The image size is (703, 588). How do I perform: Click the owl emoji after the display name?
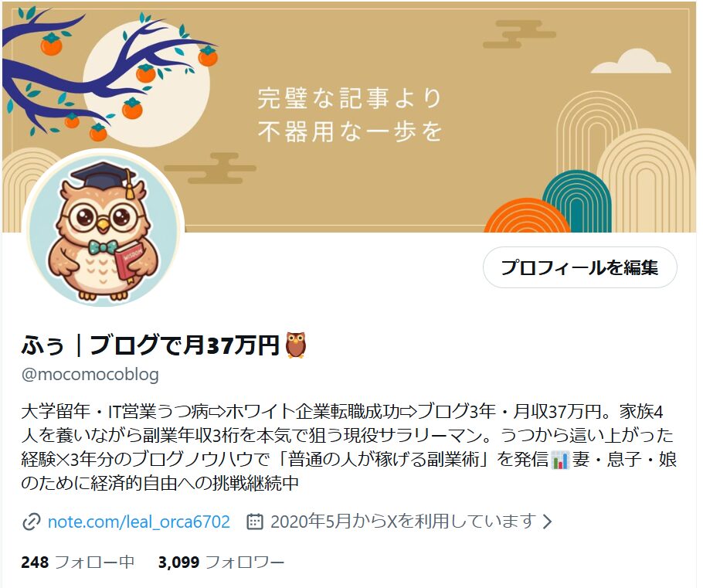(x=296, y=345)
